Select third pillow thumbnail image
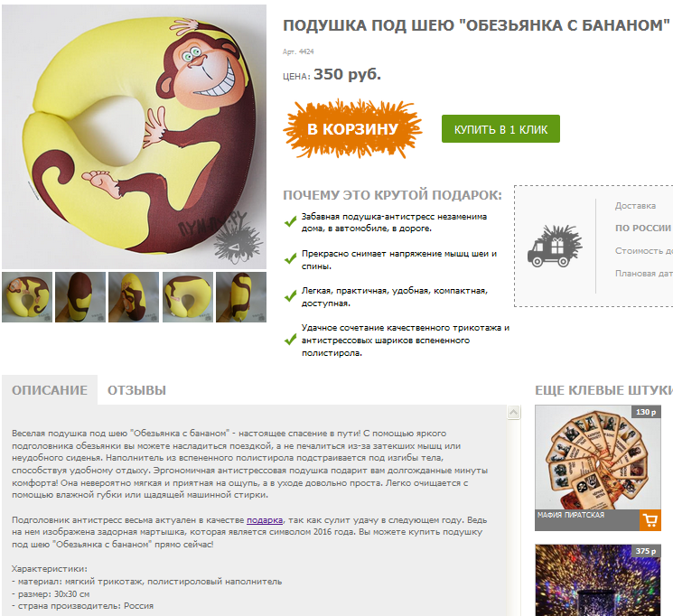Viewport: 673px width, 616px height. [134, 297]
